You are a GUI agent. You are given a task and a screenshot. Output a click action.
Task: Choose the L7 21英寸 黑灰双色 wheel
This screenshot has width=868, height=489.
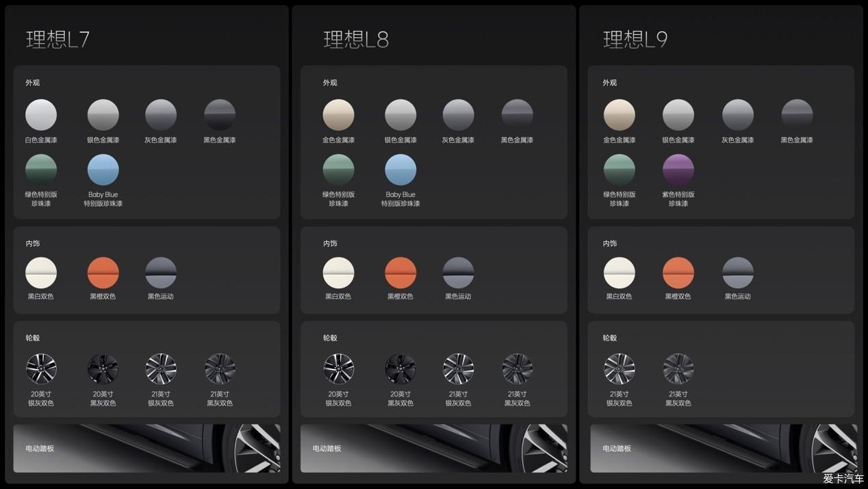(220, 368)
